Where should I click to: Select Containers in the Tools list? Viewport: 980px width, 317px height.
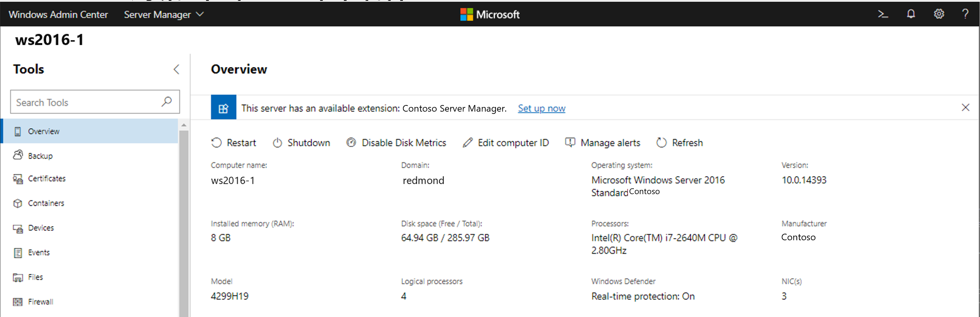[90, 203]
